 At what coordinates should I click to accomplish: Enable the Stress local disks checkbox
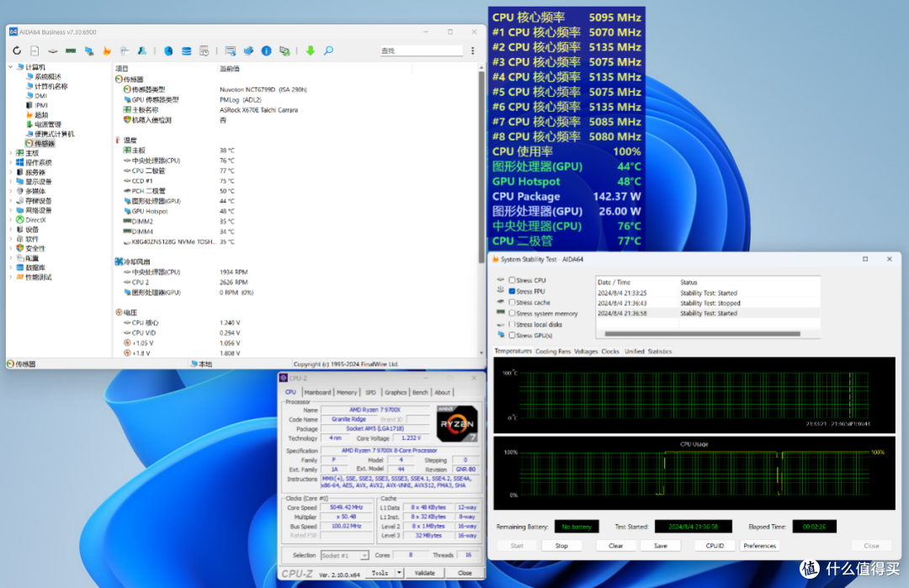coord(512,325)
